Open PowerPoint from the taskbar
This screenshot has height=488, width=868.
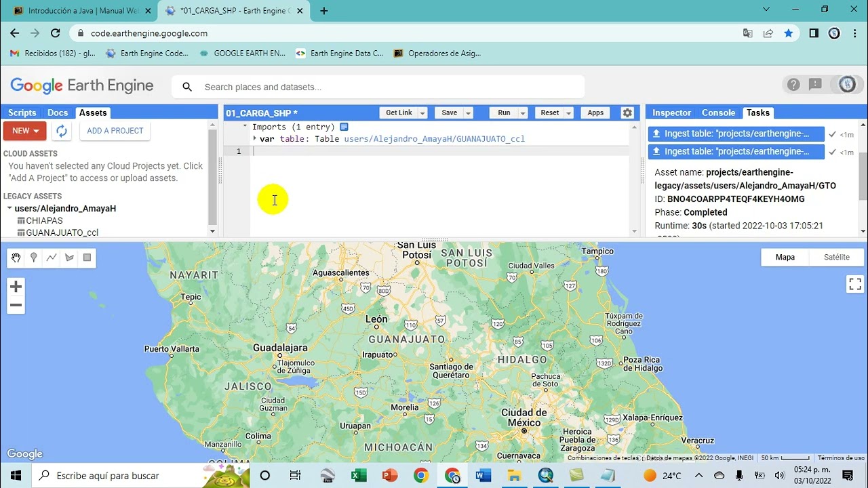click(389, 476)
